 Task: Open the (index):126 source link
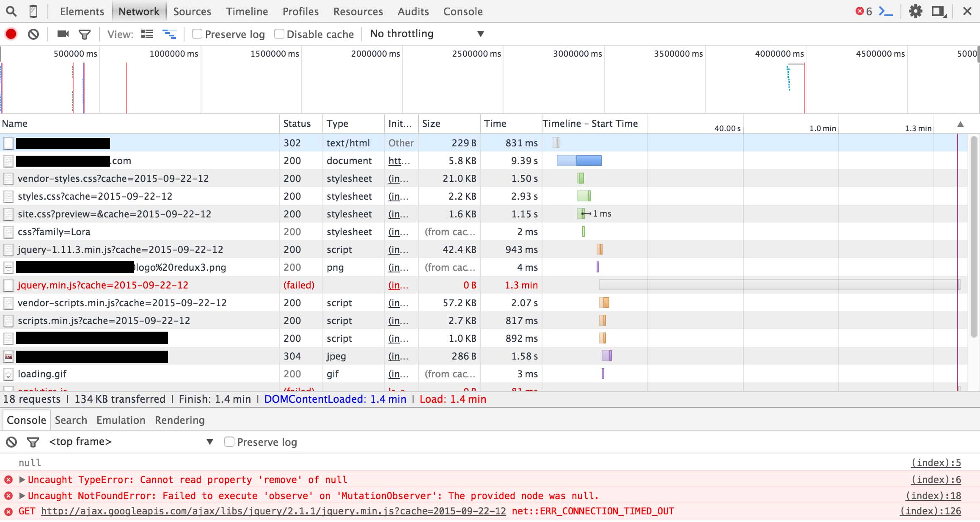click(930, 511)
